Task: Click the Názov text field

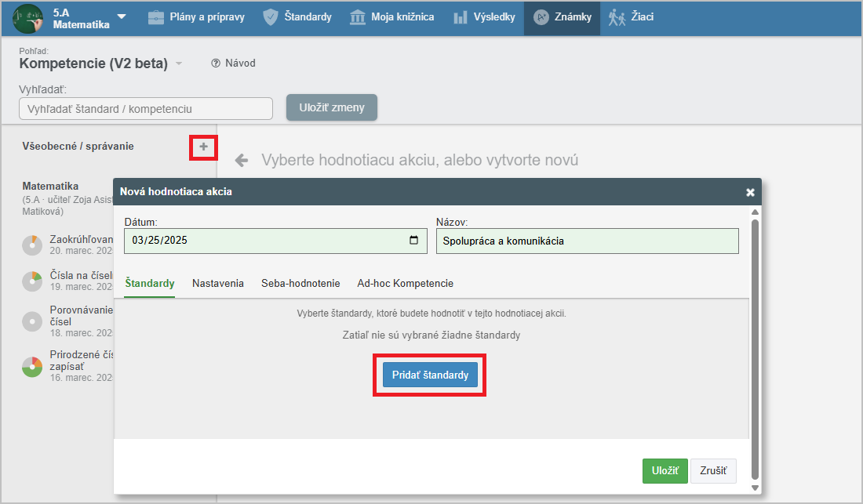Action: click(587, 241)
